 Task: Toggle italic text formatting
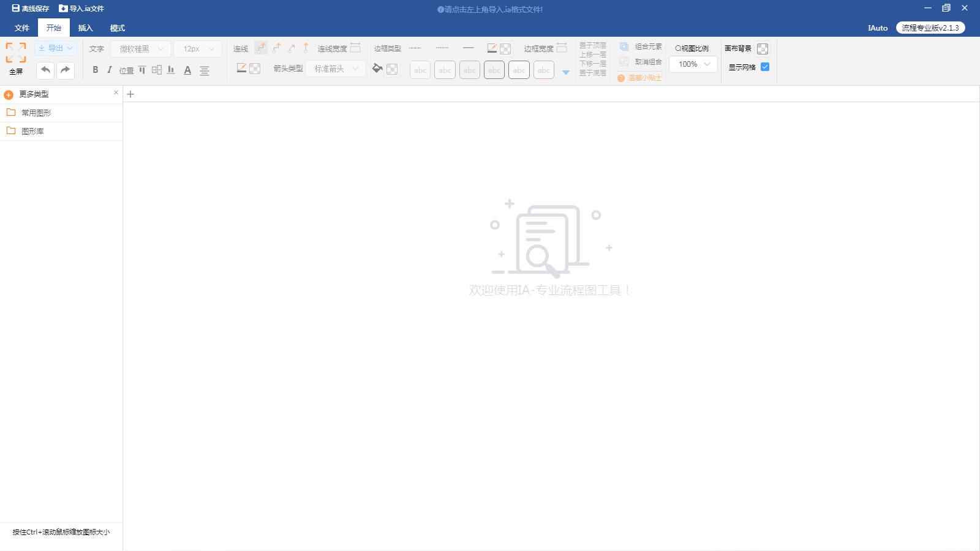[x=110, y=70]
